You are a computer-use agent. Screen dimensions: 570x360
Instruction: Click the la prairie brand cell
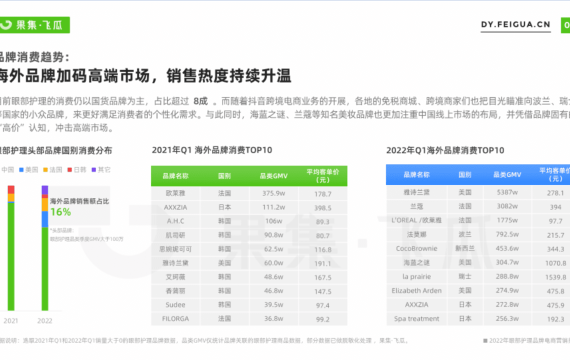tap(417, 277)
